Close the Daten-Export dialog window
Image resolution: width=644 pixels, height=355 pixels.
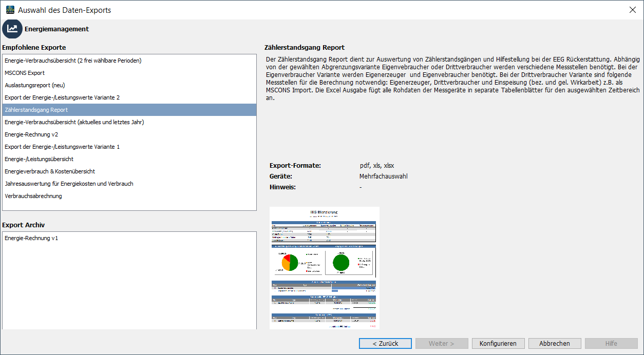[632, 10]
